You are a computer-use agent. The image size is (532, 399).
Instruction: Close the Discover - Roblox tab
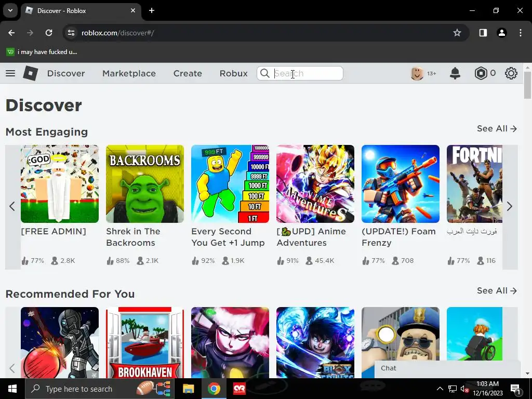[x=133, y=10]
